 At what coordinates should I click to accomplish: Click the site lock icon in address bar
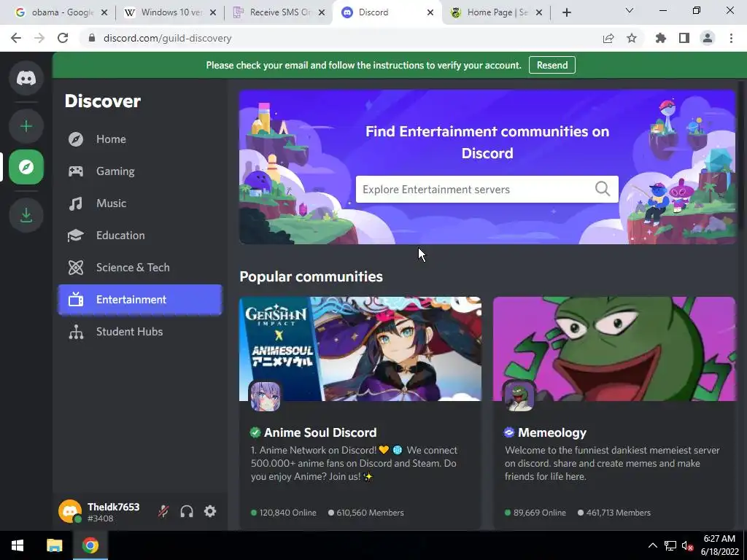92,38
